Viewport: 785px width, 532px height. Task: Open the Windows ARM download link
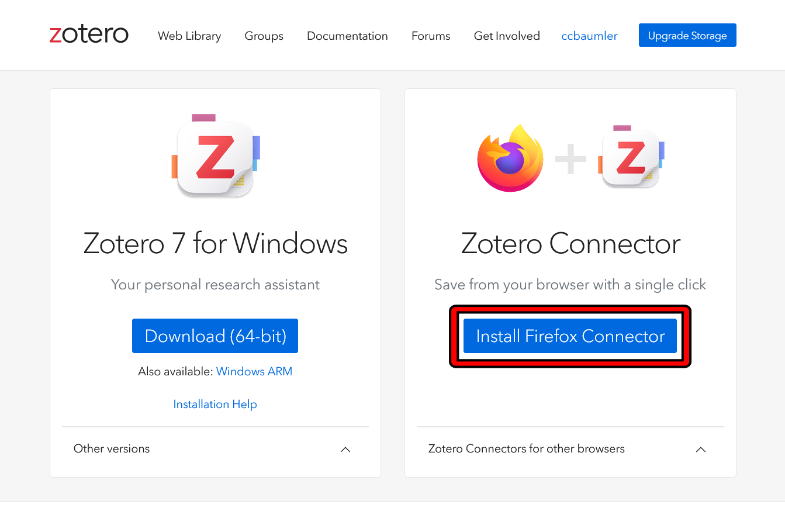click(x=254, y=371)
